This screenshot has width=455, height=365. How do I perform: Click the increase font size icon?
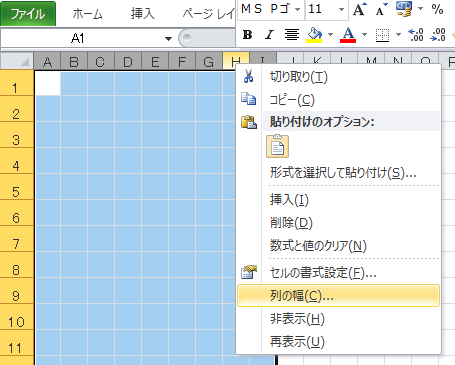(360, 9)
